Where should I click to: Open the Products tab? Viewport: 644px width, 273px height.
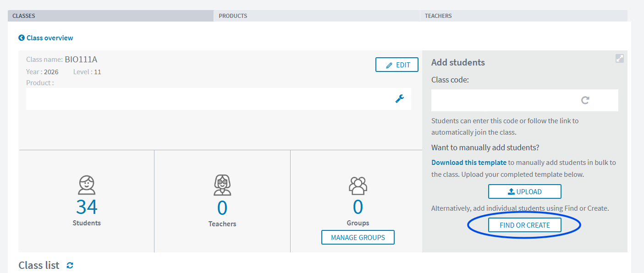tap(316, 16)
